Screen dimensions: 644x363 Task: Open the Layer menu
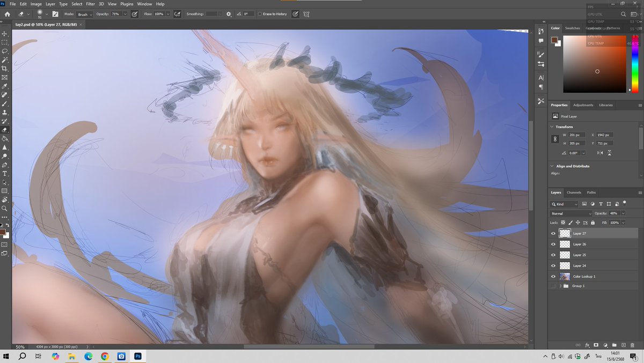pos(50,4)
